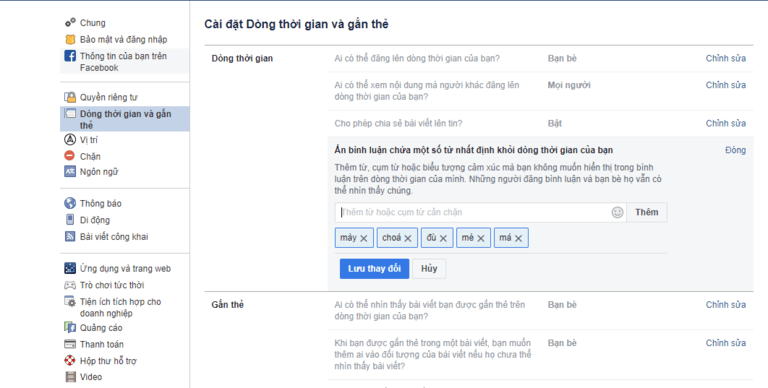
Task: Click the "Dòng thời gian" section label
Action: pyautogui.click(x=242, y=58)
